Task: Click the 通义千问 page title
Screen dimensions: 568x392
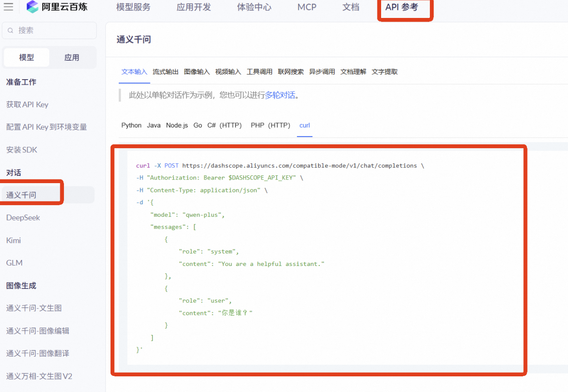Action: pyautogui.click(x=133, y=40)
